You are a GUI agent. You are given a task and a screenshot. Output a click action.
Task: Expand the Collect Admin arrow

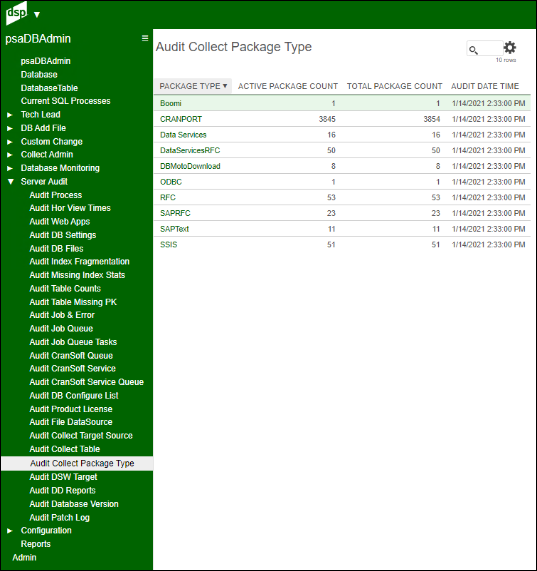pos(10,155)
